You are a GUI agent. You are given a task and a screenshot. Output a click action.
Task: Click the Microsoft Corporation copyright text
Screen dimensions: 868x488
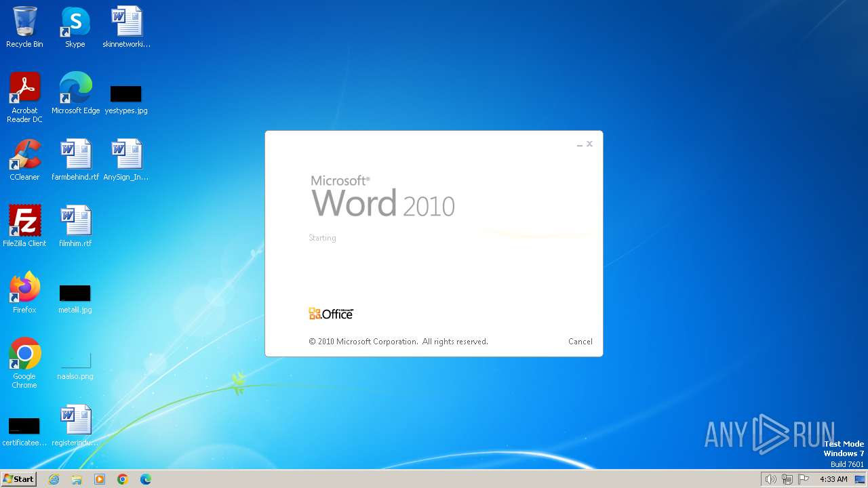(x=398, y=342)
